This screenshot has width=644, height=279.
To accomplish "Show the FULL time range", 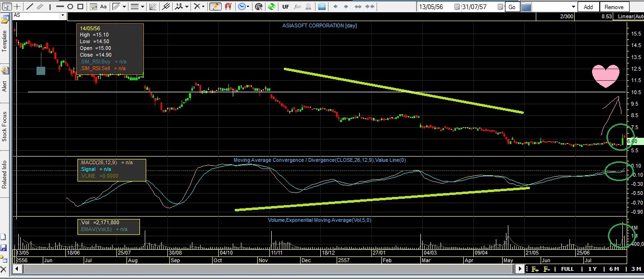I will click(x=568, y=269).
